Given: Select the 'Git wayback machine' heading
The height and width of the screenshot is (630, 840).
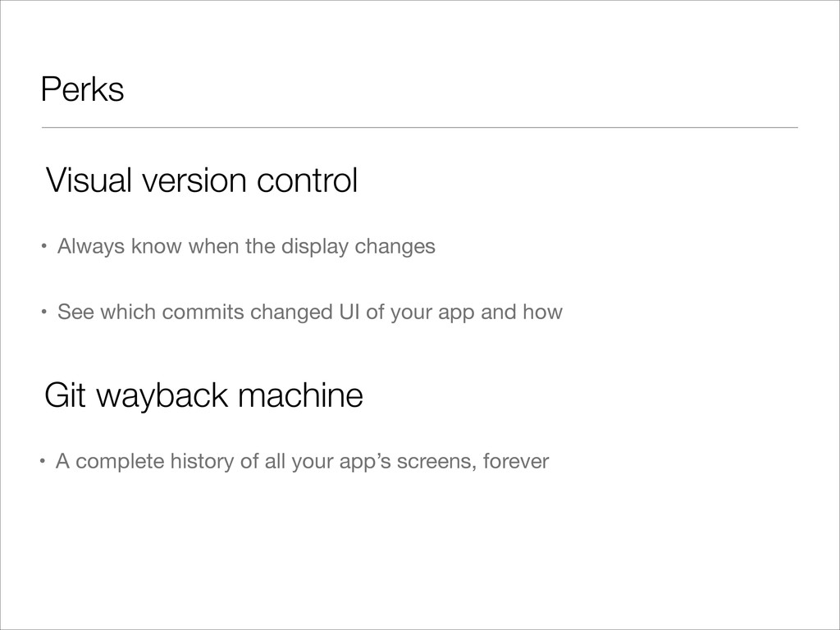Looking at the screenshot, I should (203, 396).
